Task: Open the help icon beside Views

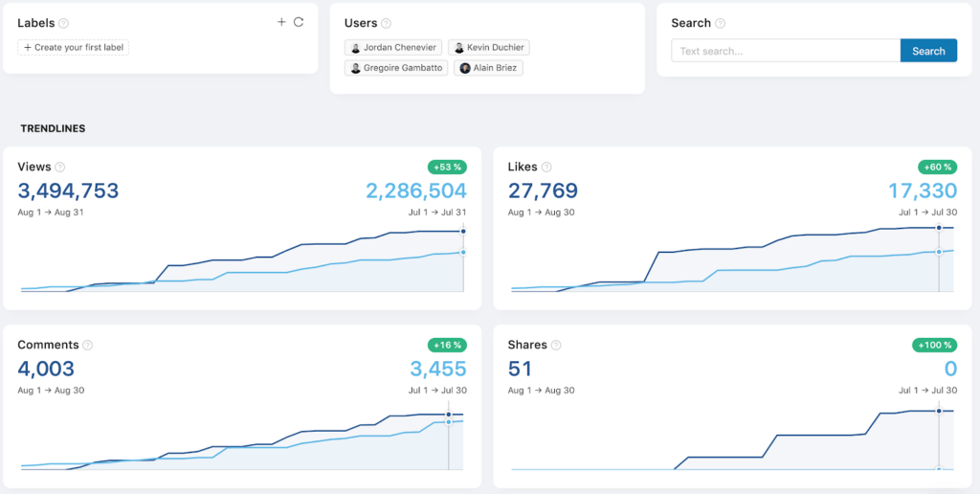Action: coord(60,168)
